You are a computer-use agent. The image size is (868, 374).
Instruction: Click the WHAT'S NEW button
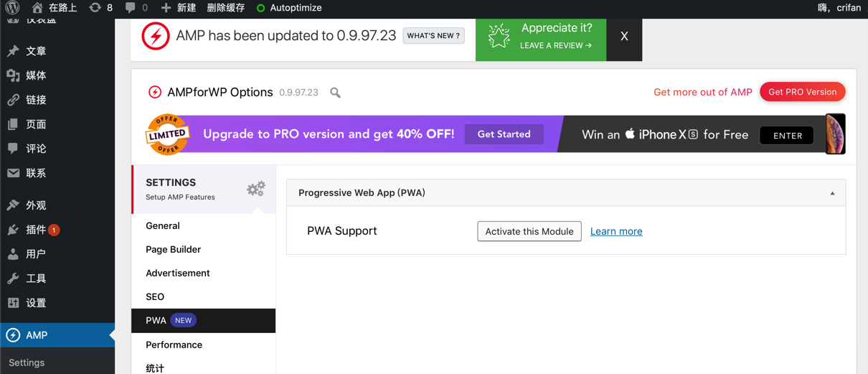click(433, 36)
